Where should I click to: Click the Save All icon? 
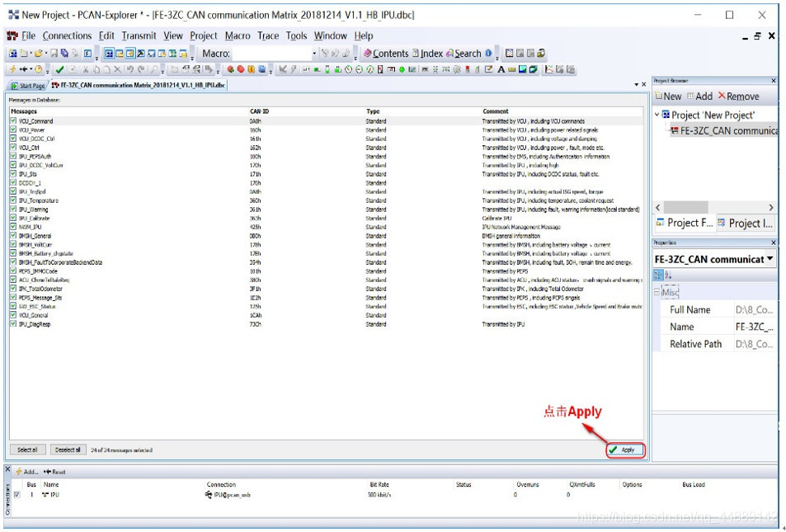pyautogui.click(x=64, y=53)
